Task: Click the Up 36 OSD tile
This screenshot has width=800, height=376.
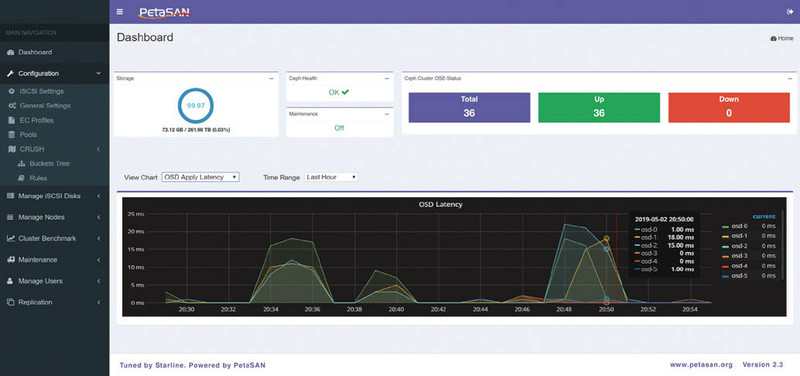Action: click(599, 107)
